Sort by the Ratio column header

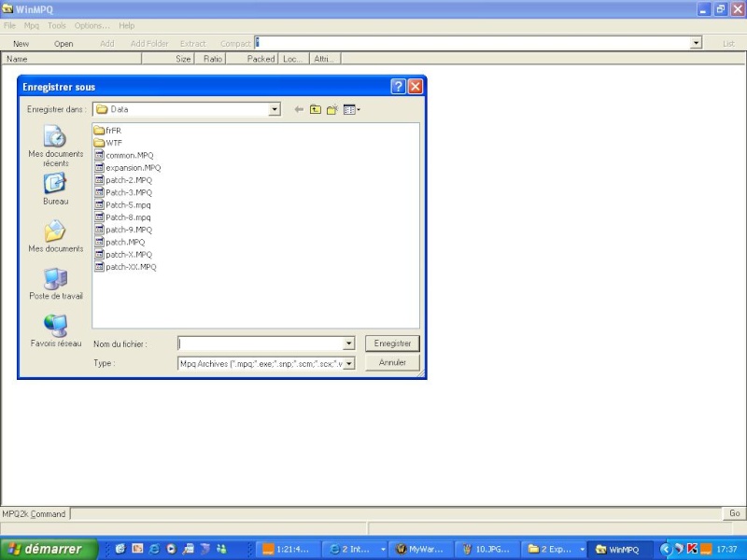[x=210, y=59]
